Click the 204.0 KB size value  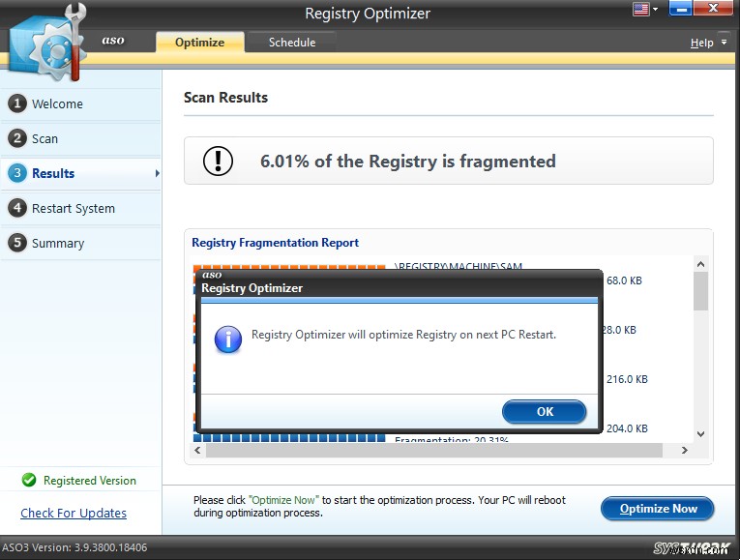(x=627, y=428)
